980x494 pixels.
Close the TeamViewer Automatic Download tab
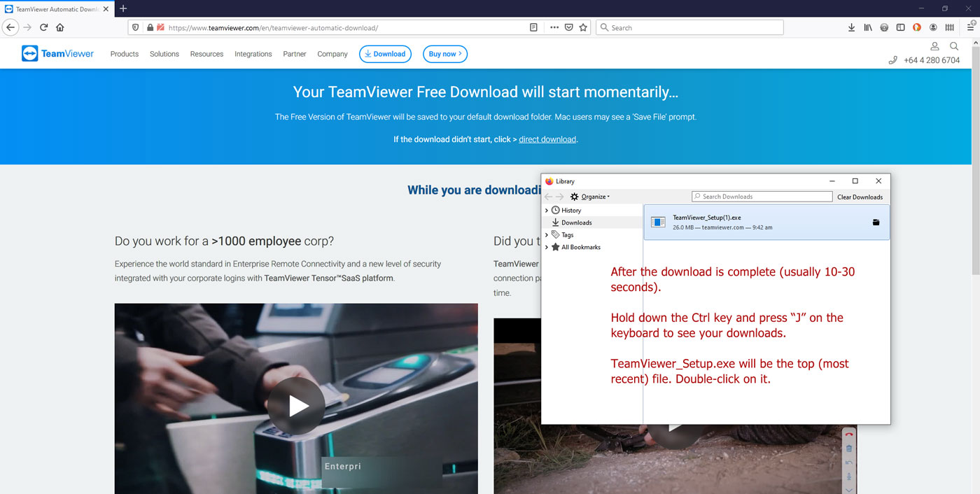click(105, 9)
